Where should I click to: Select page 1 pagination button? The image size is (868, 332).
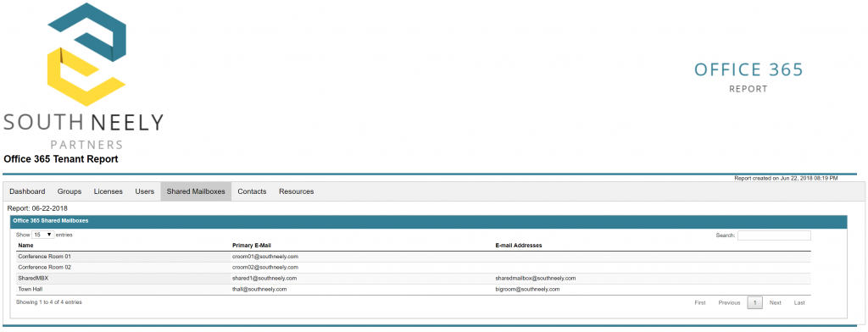click(x=754, y=302)
